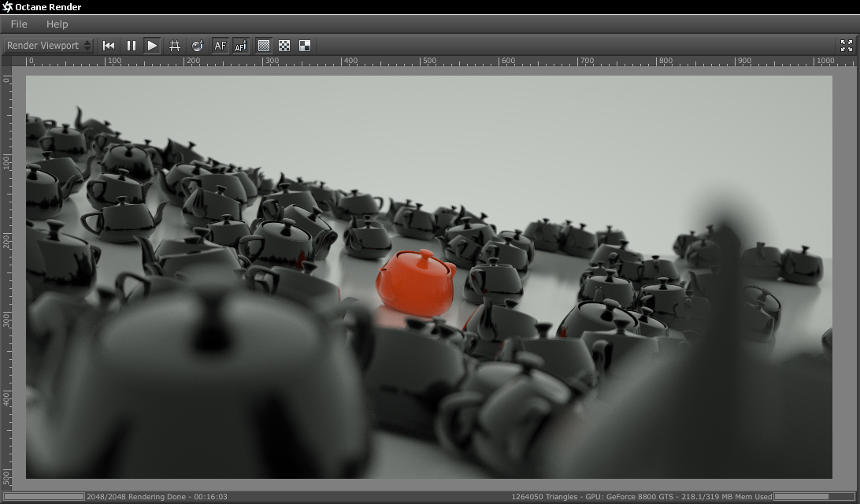Click the memory usage bar
The width and height of the screenshot is (860, 504).
click(814, 496)
